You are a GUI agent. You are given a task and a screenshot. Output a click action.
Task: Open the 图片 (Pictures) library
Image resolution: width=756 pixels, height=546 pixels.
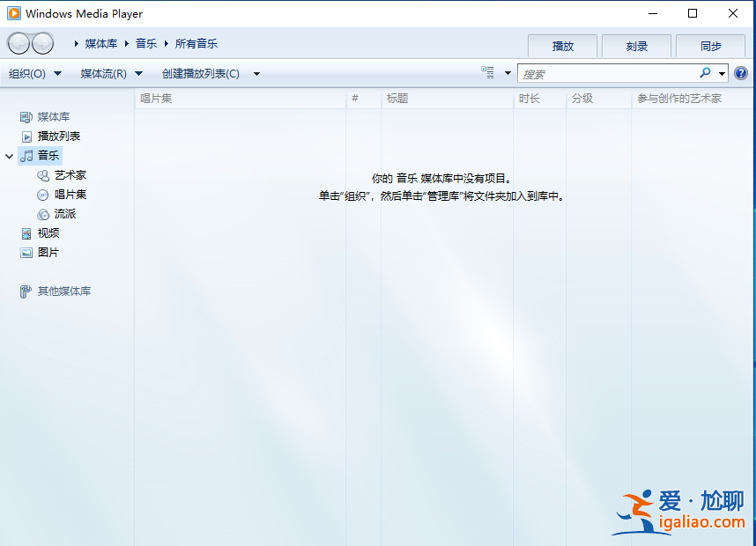(x=49, y=252)
